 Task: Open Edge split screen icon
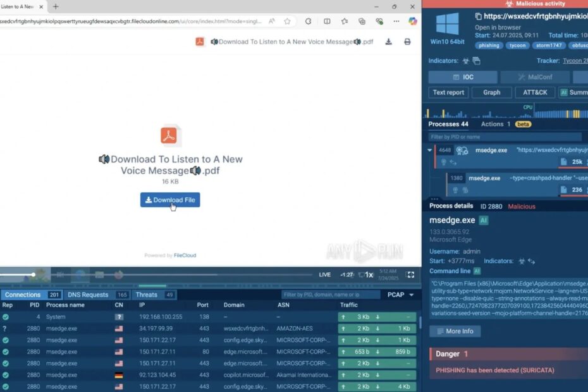pyautogui.click(x=327, y=21)
